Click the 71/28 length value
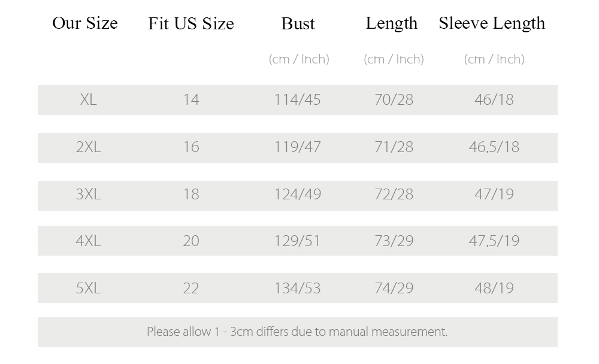The image size is (599, 364). 394,147
